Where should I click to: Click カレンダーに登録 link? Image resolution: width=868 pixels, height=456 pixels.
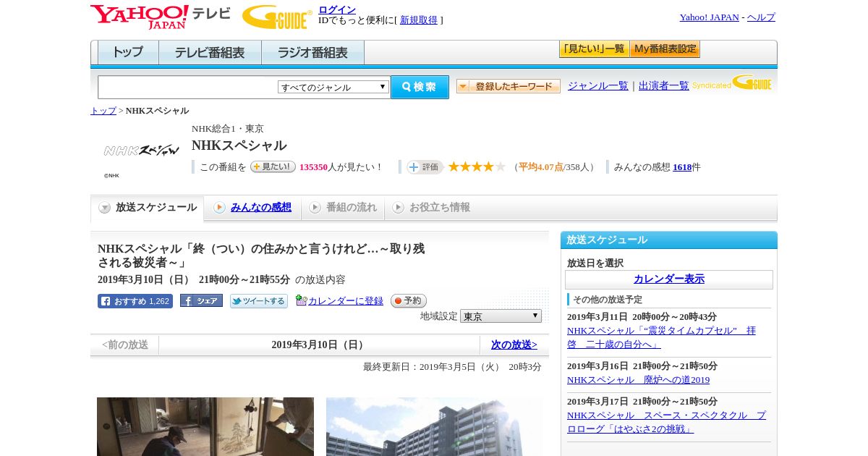(346, 301)
